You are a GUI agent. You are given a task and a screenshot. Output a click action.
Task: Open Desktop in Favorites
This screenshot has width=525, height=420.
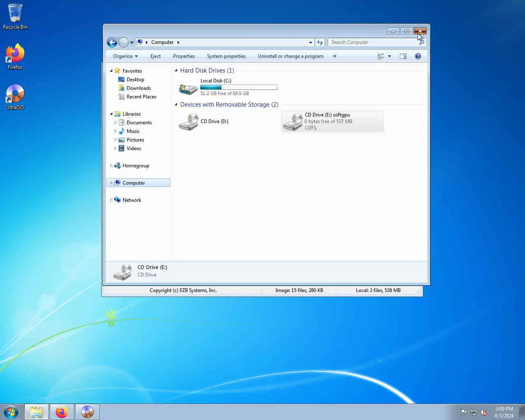click(135, 80)
